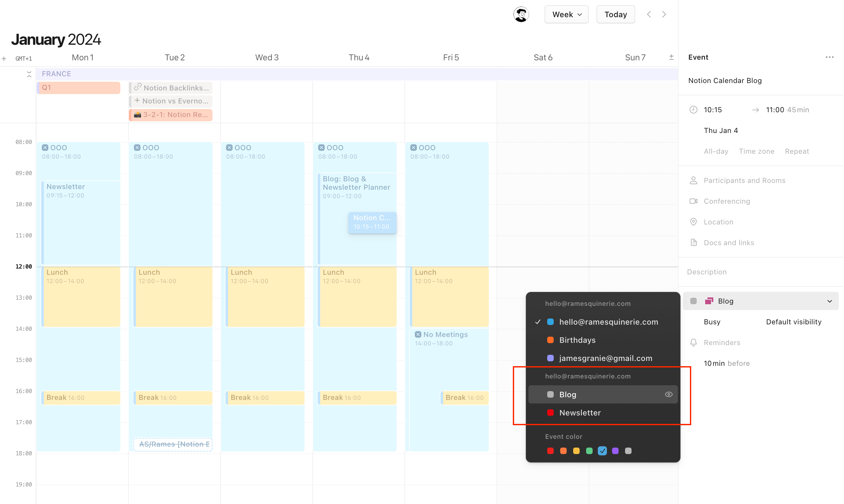Image resolution: width=844 pixels, height=504 pixels.
Task: Edit the event title Notion Calendar Blog
Action: [725, 80]
